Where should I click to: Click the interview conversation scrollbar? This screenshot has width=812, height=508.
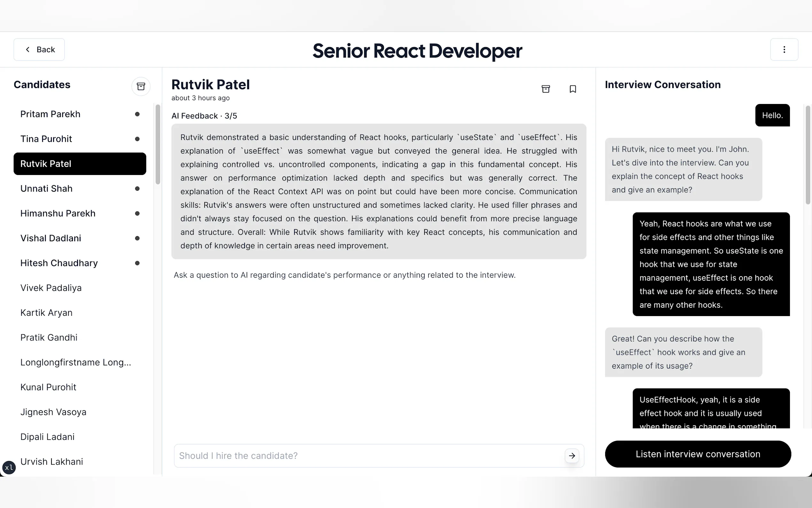[x=808, y=155]
